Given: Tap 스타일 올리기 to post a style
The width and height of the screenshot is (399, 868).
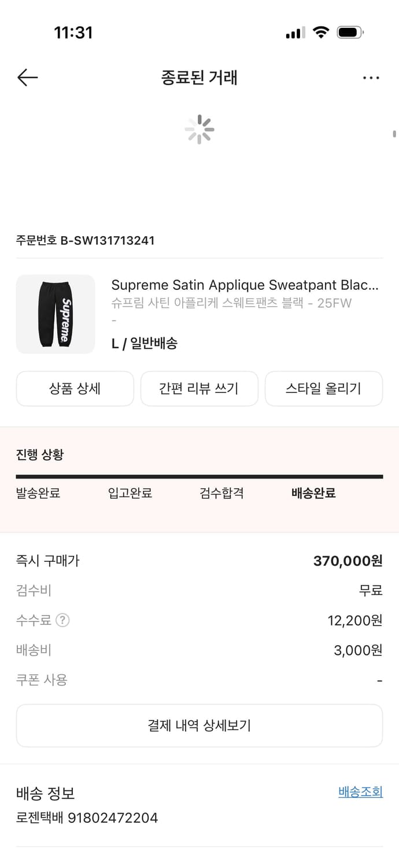Looking at the screenshot, I should (323, 389).
